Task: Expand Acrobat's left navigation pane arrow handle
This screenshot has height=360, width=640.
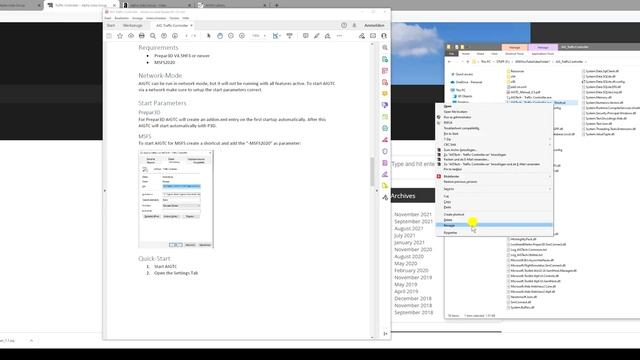Action: (x=105, y=191)
